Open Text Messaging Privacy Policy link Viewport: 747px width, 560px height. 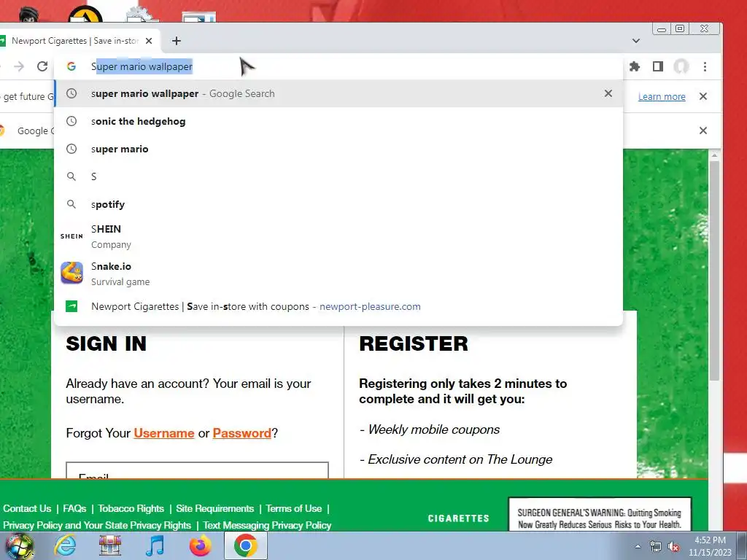point(267,525)
